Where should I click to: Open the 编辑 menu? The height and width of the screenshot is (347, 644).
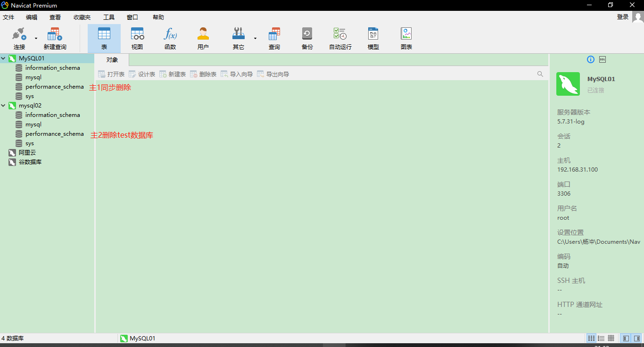(x=32, y=17)
